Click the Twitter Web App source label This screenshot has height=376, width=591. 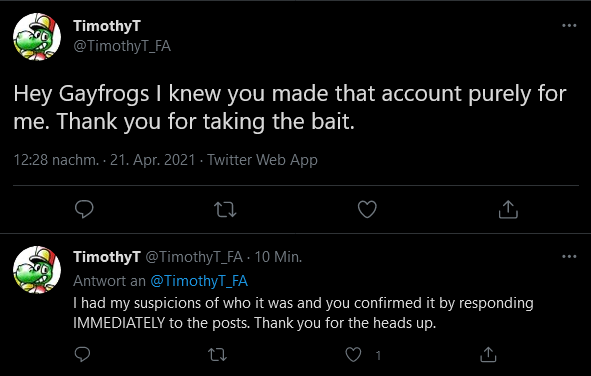coord(262,160)
